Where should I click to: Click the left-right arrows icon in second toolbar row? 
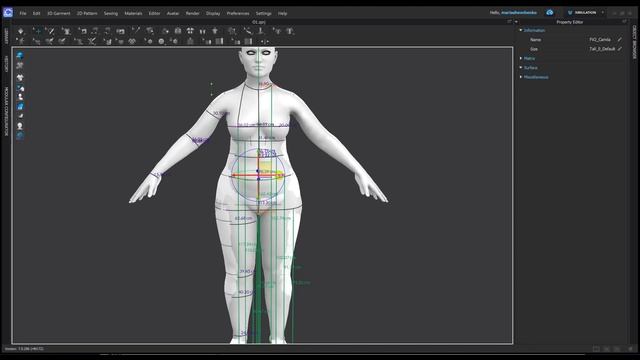(264, 41)
